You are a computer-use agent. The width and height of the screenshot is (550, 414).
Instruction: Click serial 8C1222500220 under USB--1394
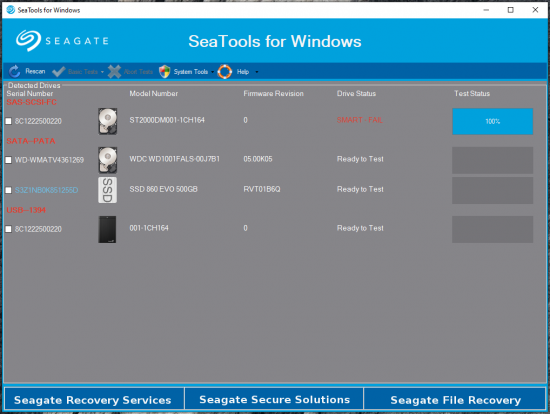coord(38,229)
